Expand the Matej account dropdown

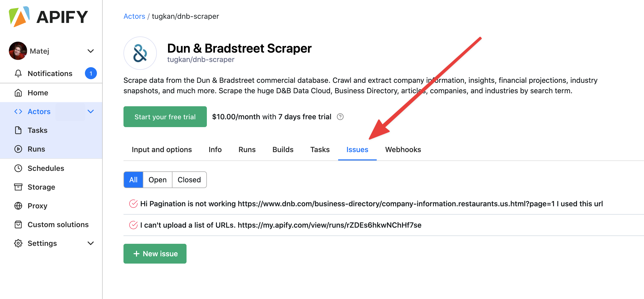[x=90, y=51]
